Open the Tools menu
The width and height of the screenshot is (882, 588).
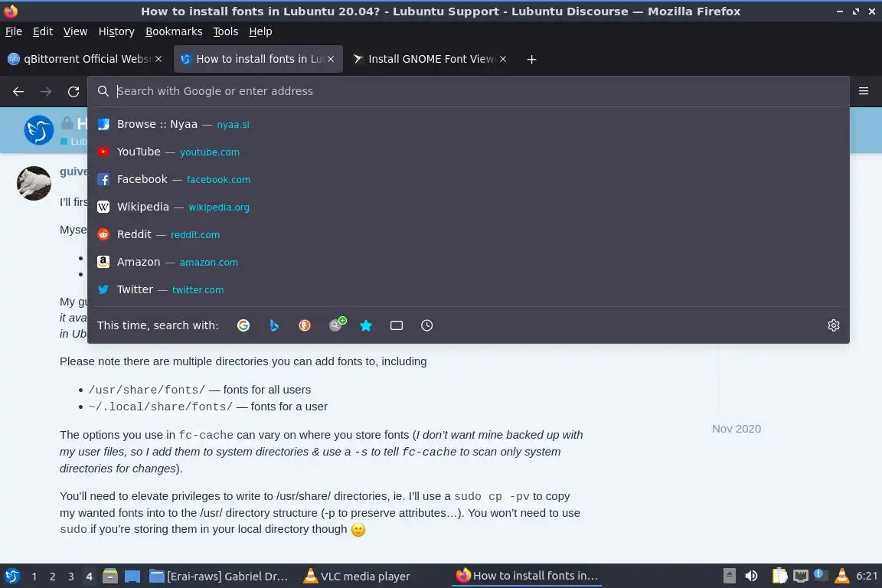click(x=226, y=31)
